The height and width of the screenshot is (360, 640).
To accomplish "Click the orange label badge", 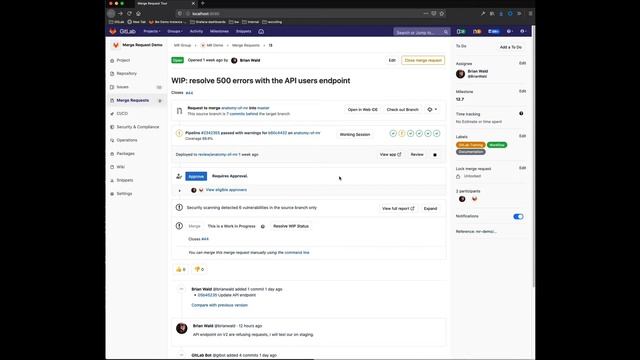I will point(471,145).
